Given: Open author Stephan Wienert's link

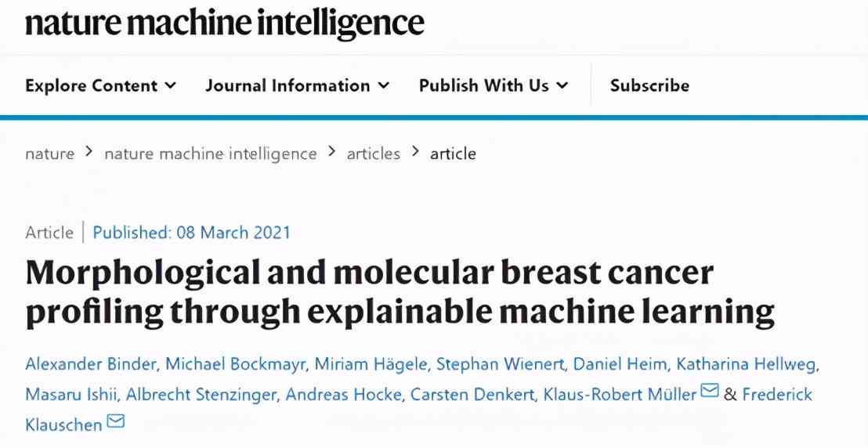Looking at the screenshot, I should click(500, 364).
